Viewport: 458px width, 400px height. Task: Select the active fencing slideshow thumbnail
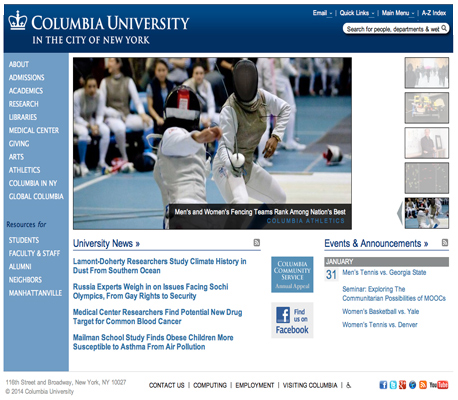427,213
